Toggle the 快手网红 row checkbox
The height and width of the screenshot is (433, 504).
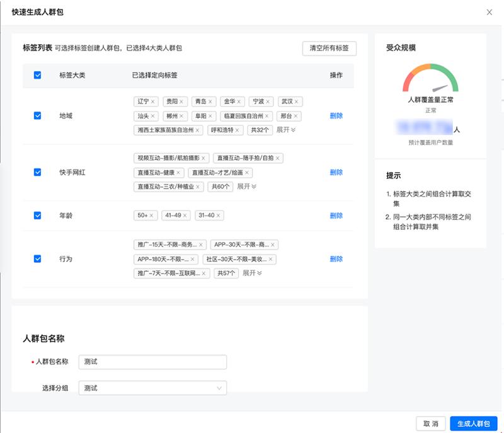click(38, 172)
